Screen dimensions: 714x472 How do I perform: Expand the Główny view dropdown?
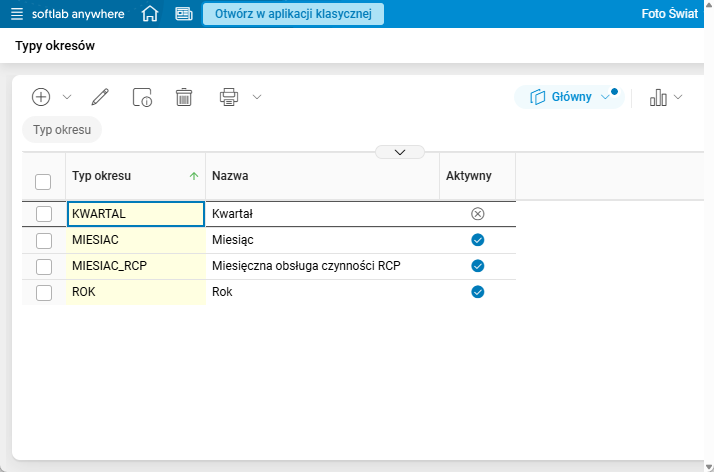coord(605,97)
